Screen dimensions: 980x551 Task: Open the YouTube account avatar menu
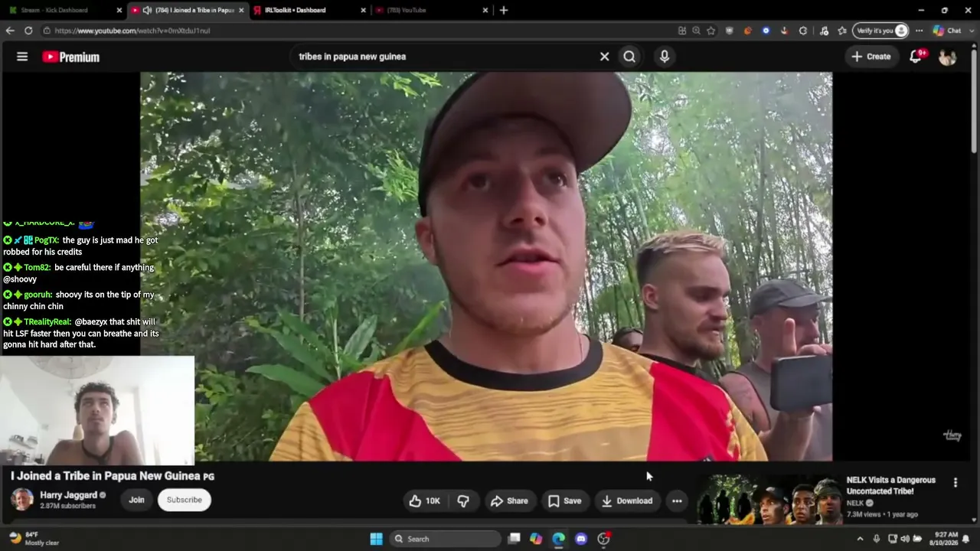947,57
